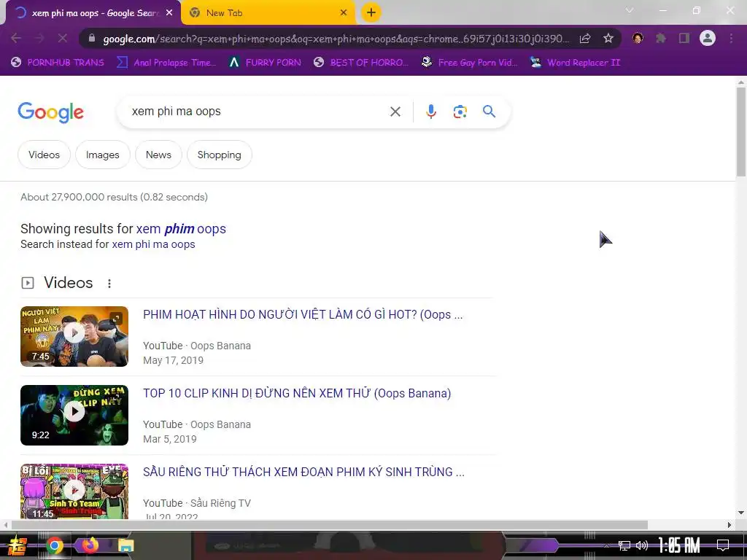The image size is (747, 560).
Task: Open SẦU RIÊNG THỬ THÁCH video link
Action: [303, 472]
